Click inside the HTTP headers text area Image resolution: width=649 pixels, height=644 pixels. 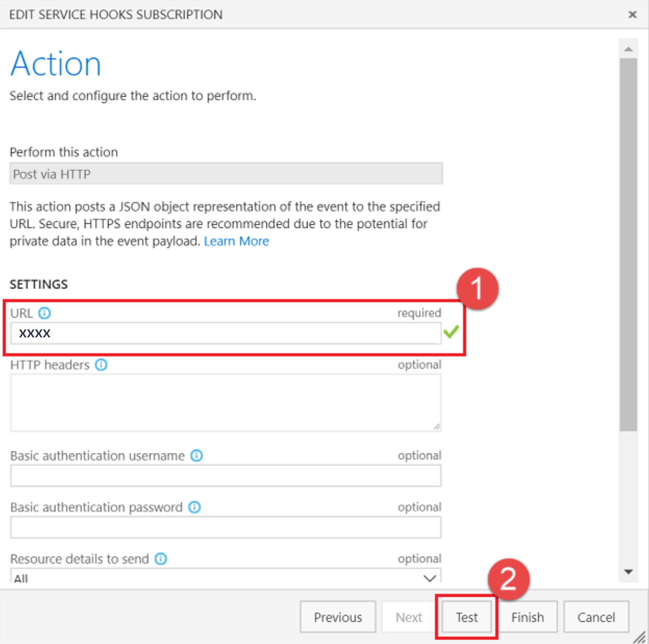[x=226, y=402]
